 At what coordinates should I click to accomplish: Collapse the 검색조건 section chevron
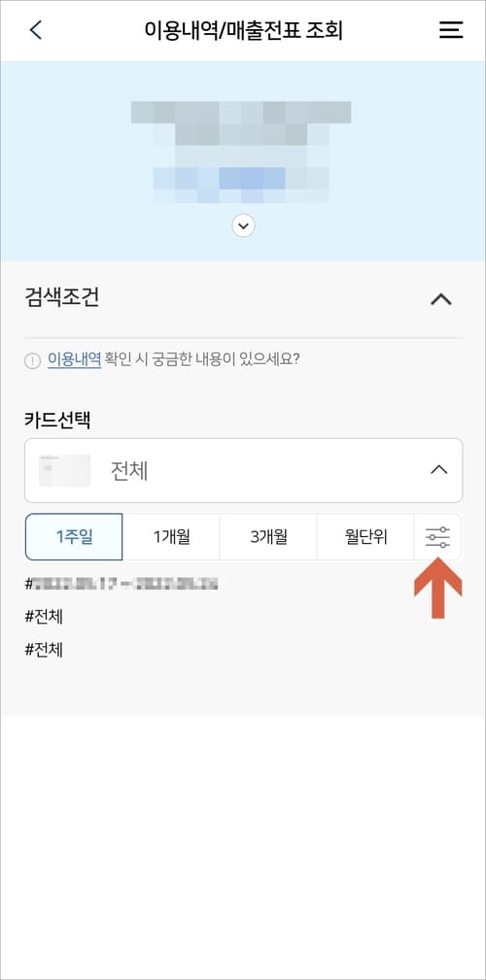tap(441, 299)
